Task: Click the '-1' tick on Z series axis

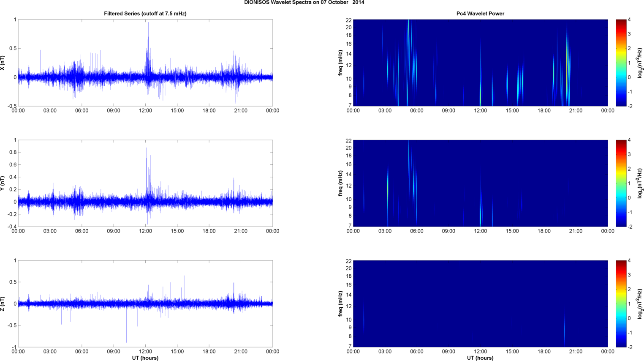Action: click(x=14, y=347)
